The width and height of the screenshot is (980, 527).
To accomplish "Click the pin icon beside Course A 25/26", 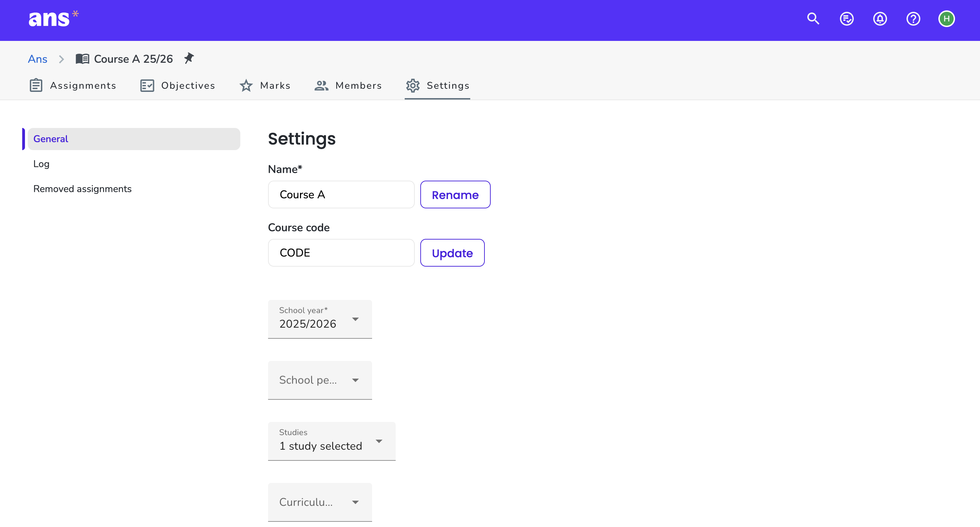I will (189, 58).
